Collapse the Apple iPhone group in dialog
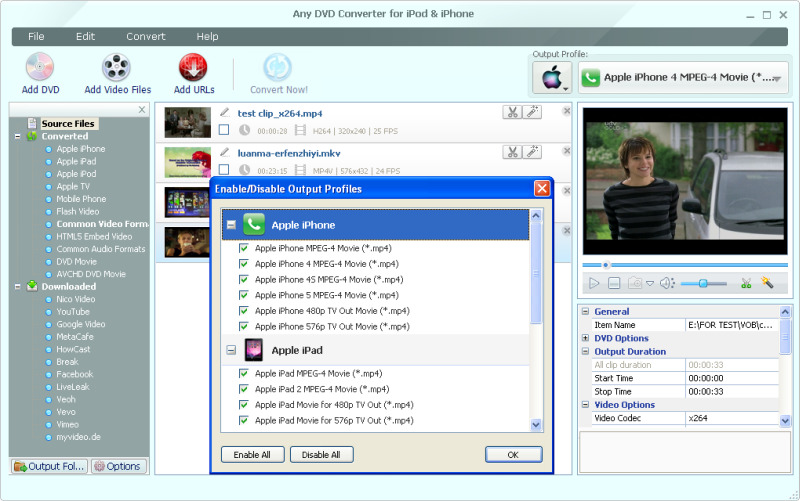This screenshot has width=800, height=501. click(x=231, y=225)
